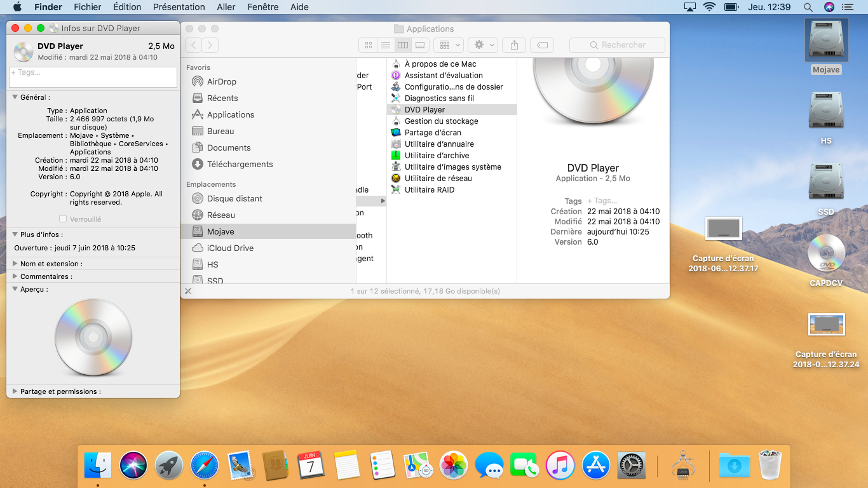The width and height of the screenshot is (868, 488).
Task: Switch Finder to column view
Action: (x=402, y=45)
